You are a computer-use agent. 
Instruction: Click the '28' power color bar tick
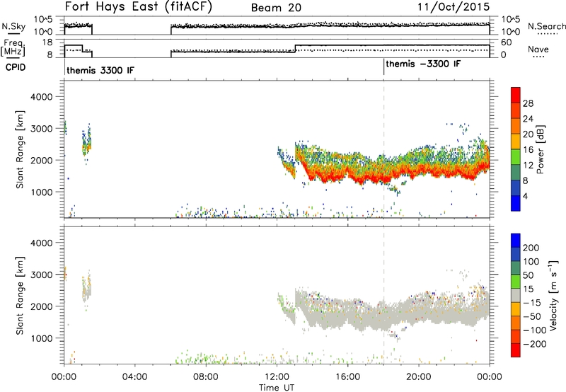528,103
